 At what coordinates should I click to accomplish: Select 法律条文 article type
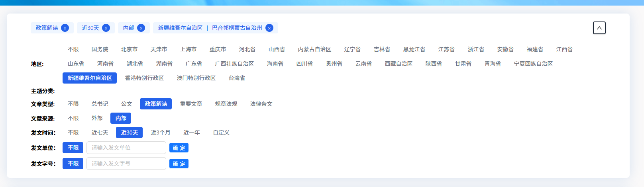coord(261,104)
